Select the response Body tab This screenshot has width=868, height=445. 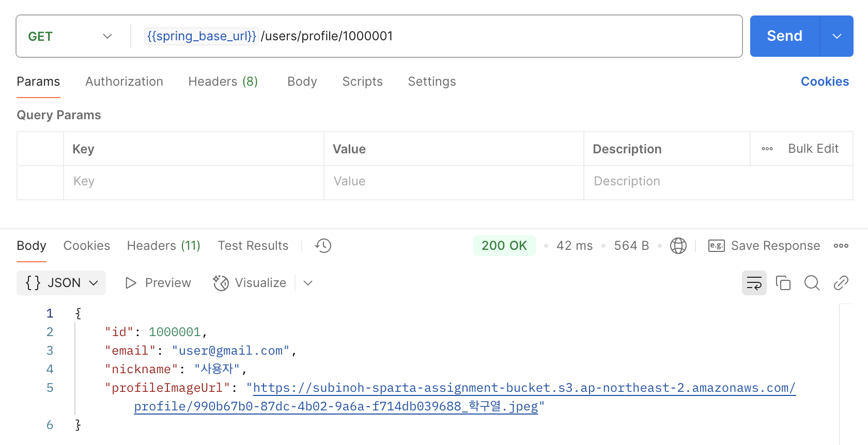[32, 246]
